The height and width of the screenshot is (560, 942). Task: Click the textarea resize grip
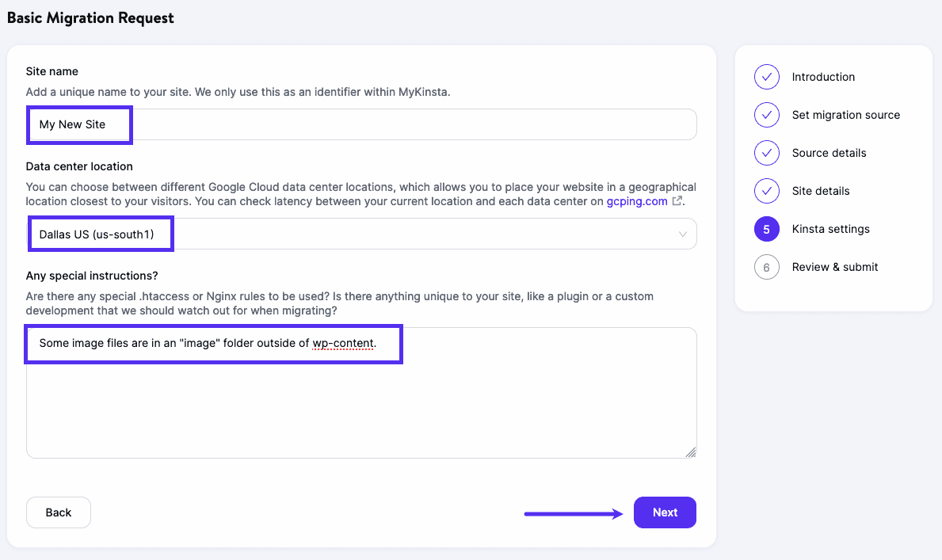(689, 451)
